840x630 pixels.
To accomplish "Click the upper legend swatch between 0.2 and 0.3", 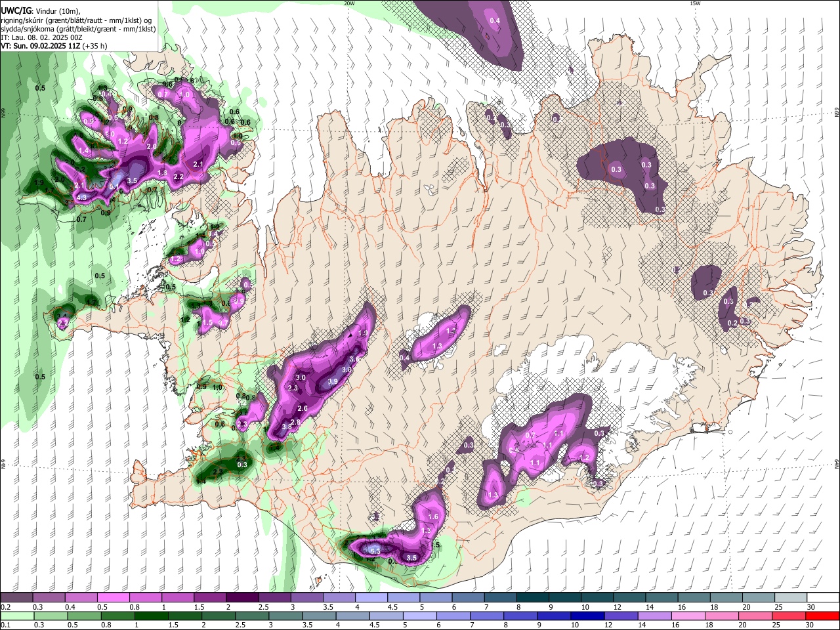I will (x=16, y=597).
